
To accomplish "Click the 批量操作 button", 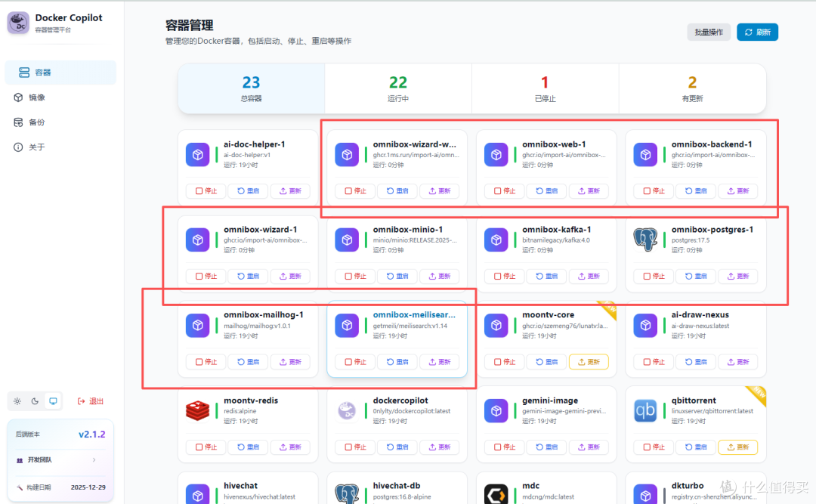I will coord(708,32).
